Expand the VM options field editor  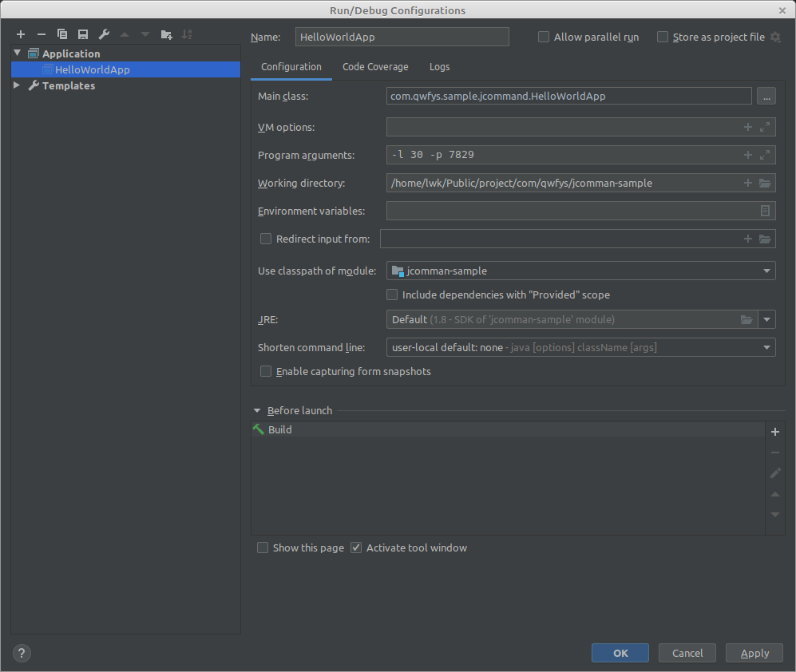[765, 127]
